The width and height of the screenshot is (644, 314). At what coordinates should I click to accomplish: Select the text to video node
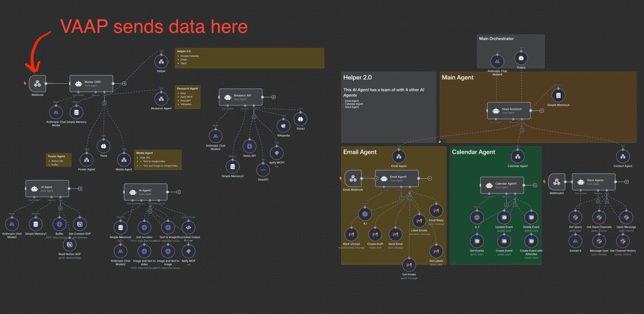pyautogui.click(x=144, y=227)
